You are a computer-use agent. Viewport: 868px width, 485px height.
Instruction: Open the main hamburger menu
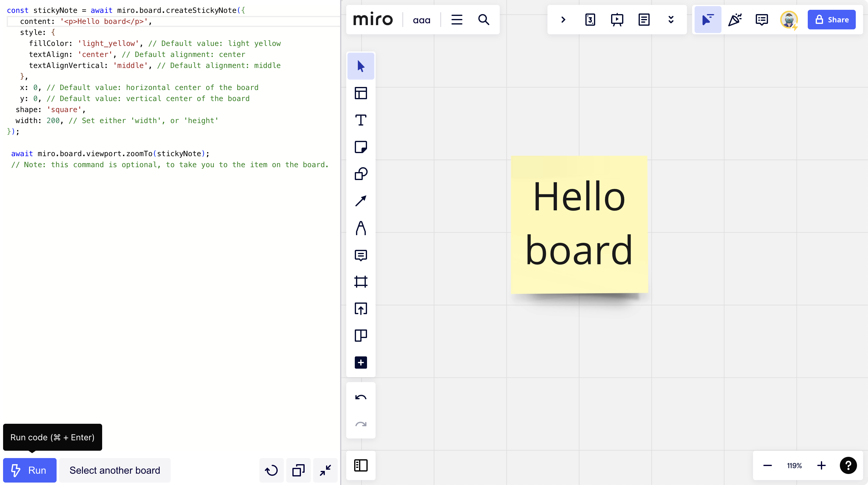pos(457,20)
